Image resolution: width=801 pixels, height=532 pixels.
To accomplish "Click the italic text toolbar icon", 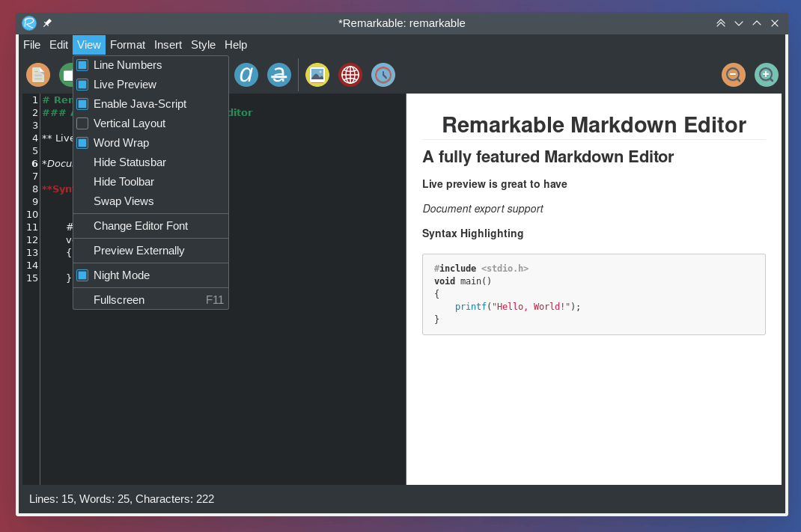I will point(246,75).
